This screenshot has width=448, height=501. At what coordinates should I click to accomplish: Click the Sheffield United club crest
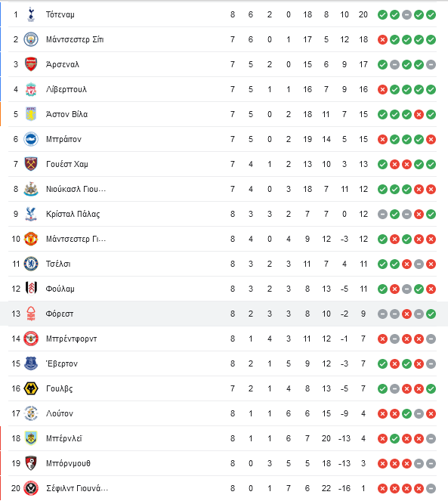[x=31, y=488]
